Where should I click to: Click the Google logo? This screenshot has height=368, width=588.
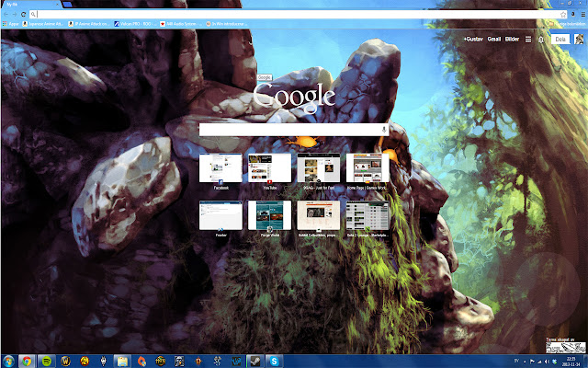[294, 97]
